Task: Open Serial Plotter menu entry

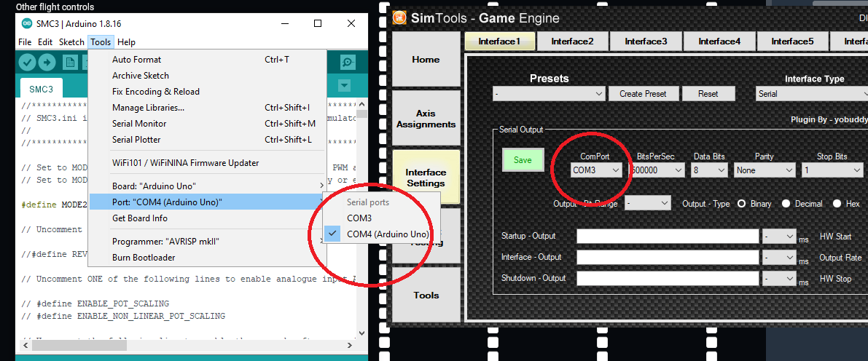Action: point(208,139)
